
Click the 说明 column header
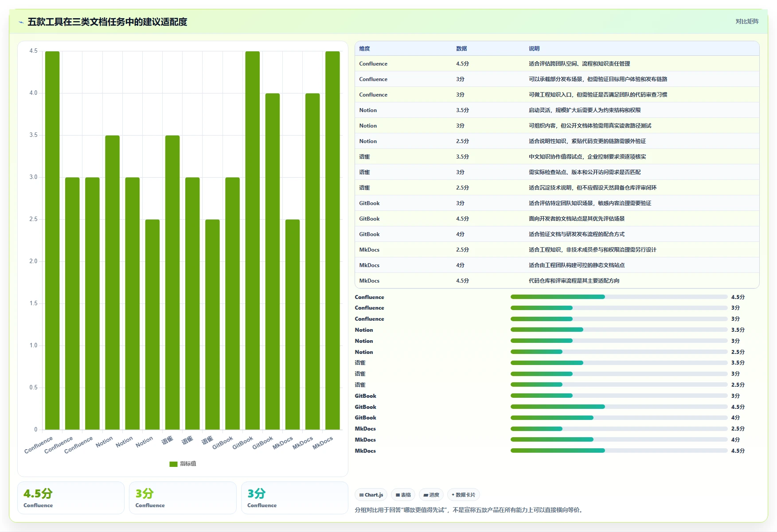[534, 49]
